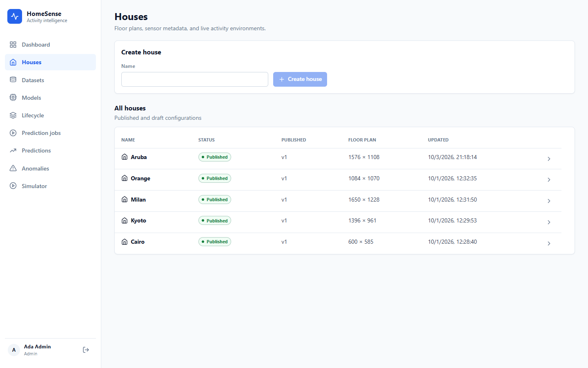This screenshot has width=588, height=368.
Task: Go to Dashboard in the sidebar
Action: [x=50, y=45]
